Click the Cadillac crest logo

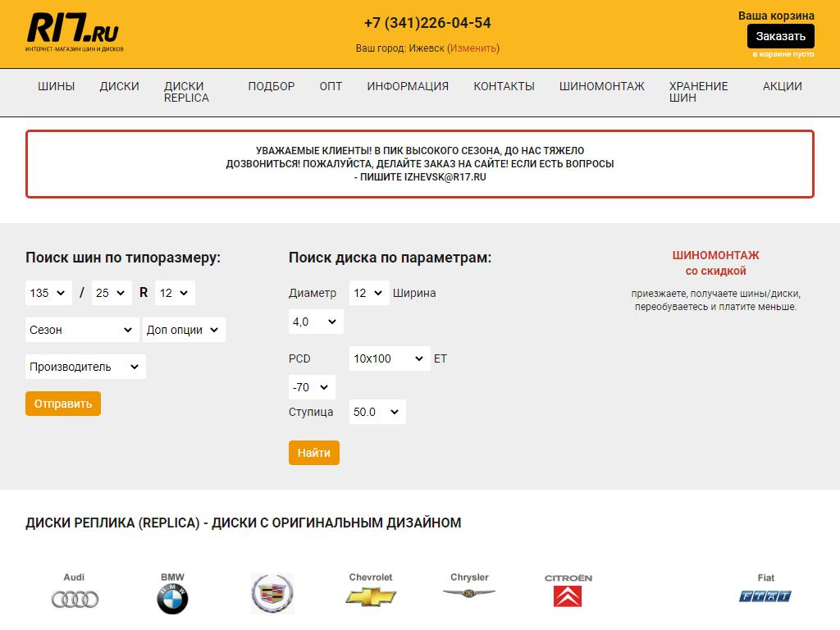272,593
